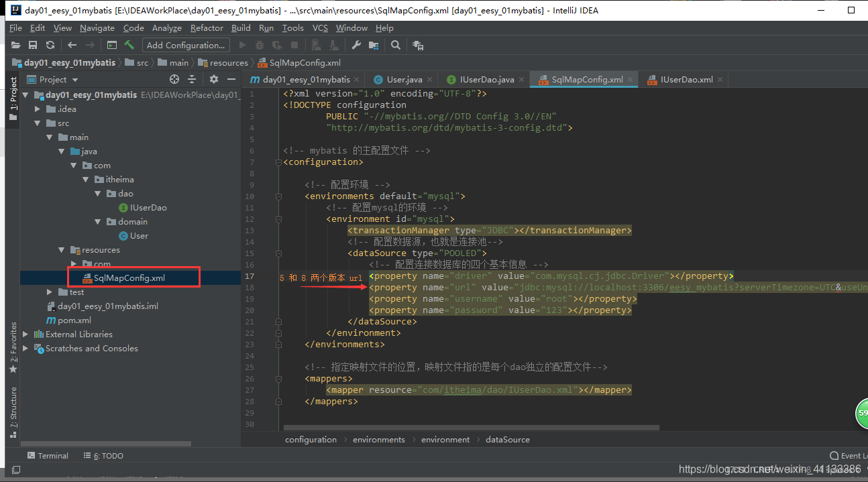The image size is (868, 482).
Task: Click the environments breadcrumb below the editor
Action: tap(379, 440)
